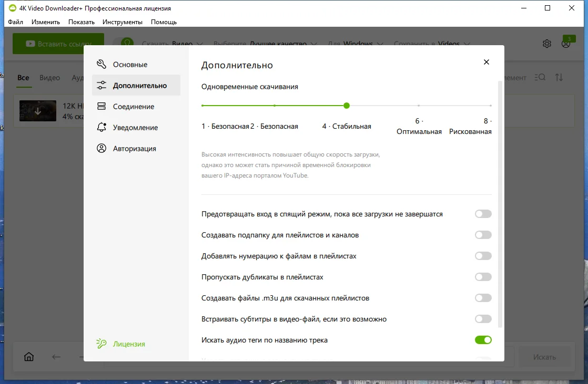Toggle Создавать подпапку для плейлистов и каналов
This screenshot has height=384, width=588.
coord(483,235)
